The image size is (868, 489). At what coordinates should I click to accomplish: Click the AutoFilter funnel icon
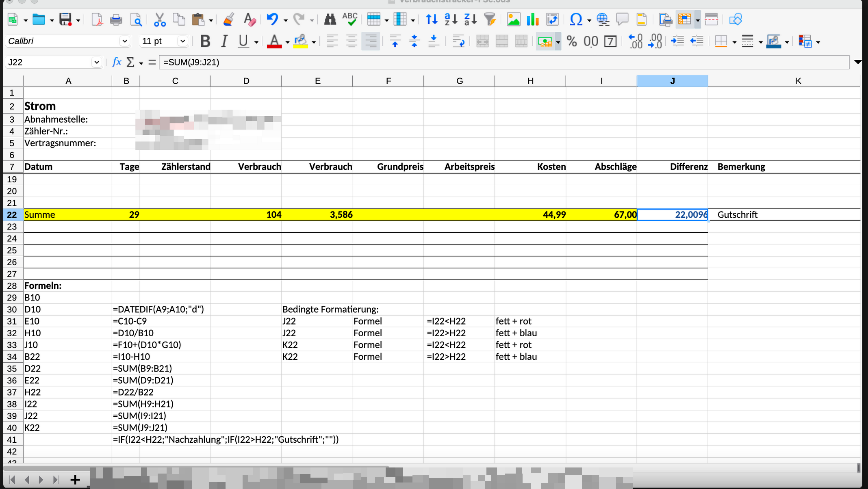[490, 19]
